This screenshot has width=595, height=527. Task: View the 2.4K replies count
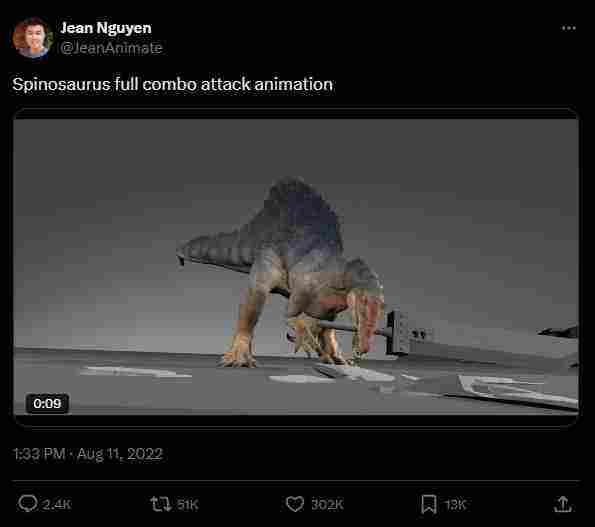pyautogui.click(x=57, y=505)
